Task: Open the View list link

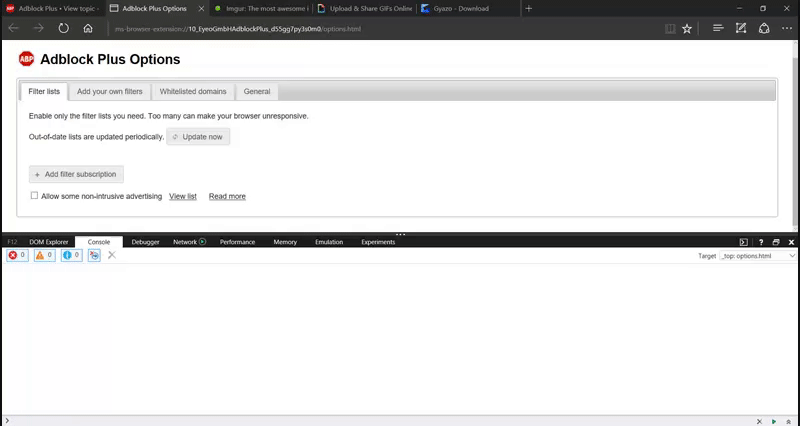Action: (183, 196)
